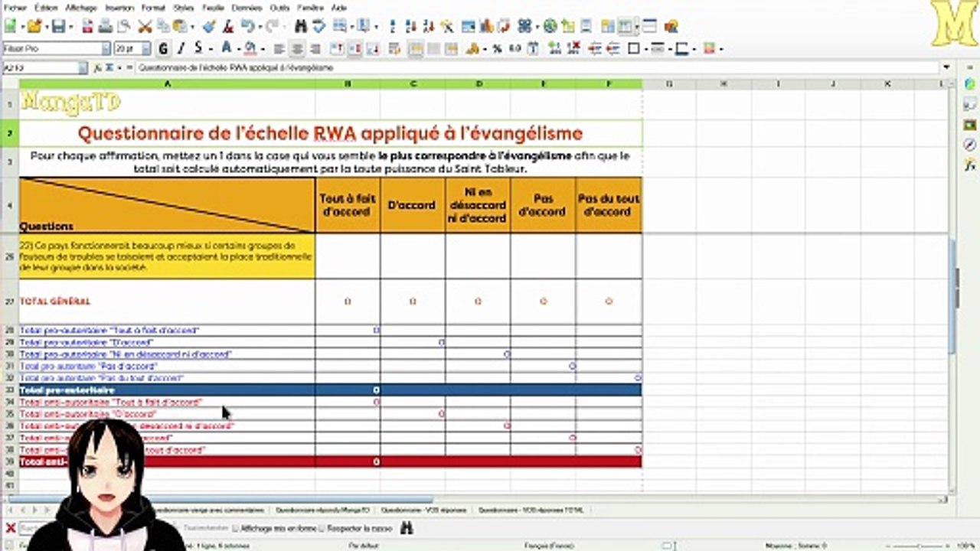Open the Font Name dropdown

106,49
